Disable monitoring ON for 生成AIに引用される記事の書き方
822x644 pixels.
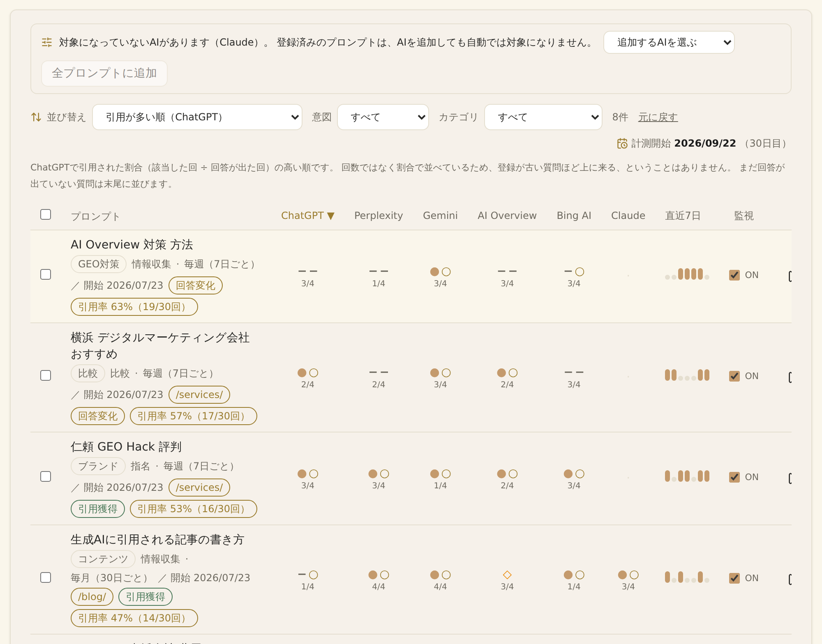[x=734, y=578]
